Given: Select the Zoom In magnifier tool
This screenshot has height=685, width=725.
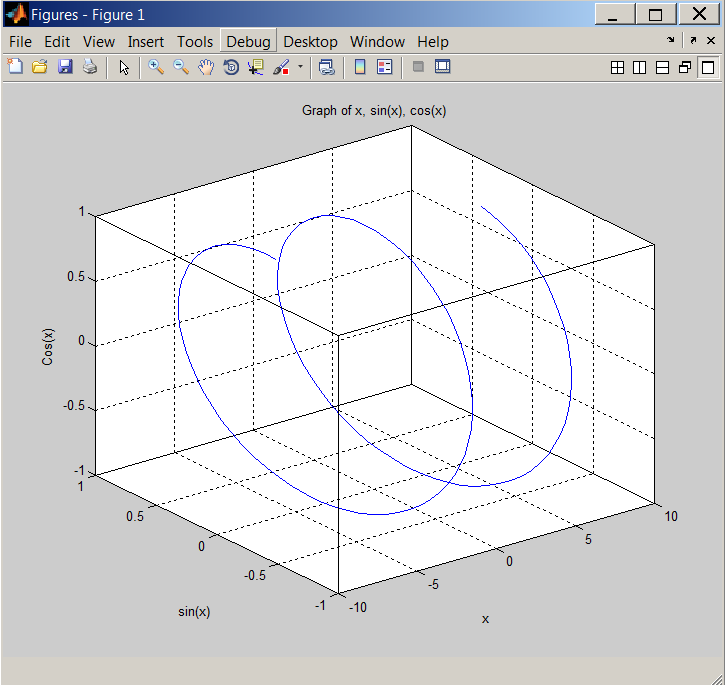Looking at the screenshot, I should tap(156, 67).
